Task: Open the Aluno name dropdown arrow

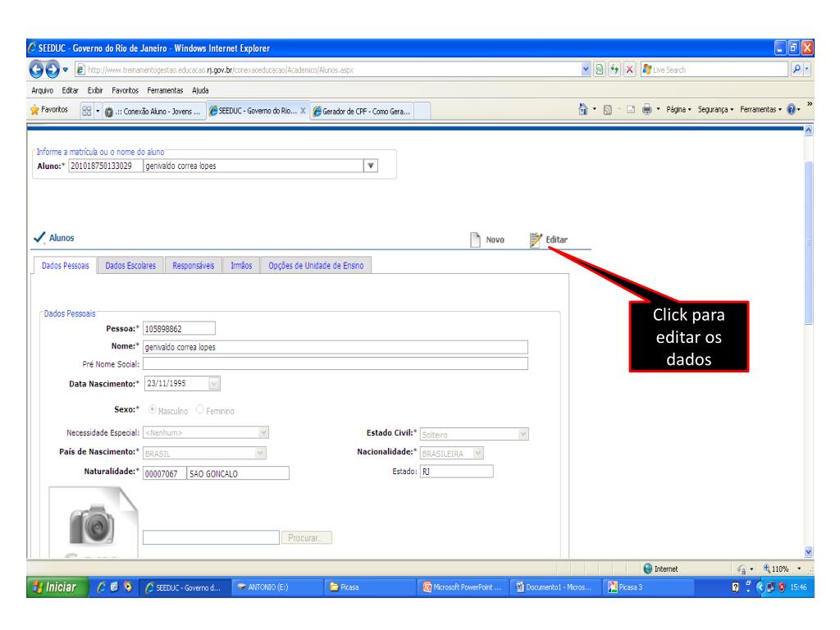Action: click(x=371, y=166)
